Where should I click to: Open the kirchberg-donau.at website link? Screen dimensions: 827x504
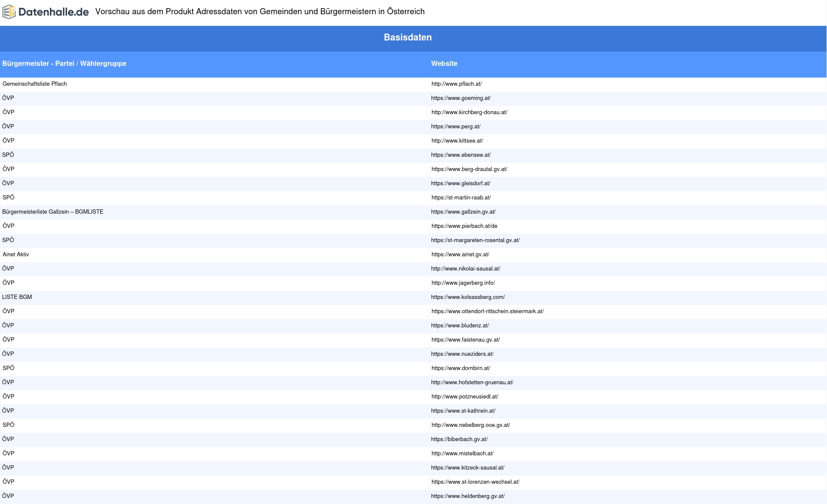[x=469, y=112]
